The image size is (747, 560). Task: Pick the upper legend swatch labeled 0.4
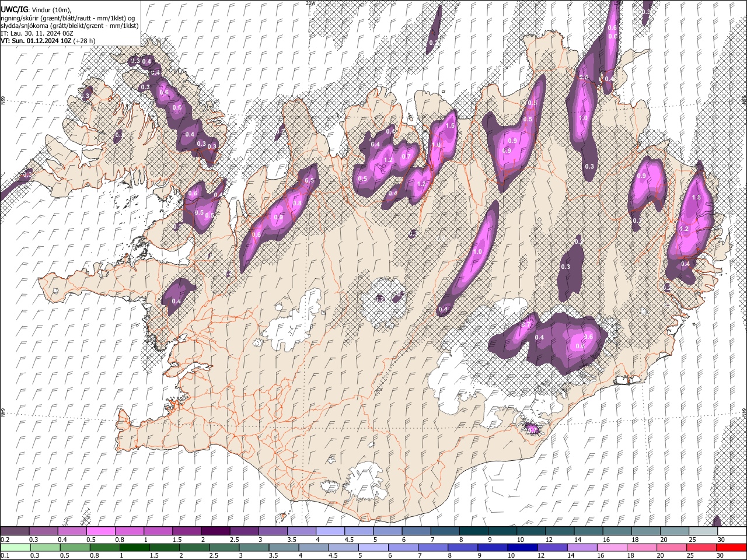(x=72, y=531)
